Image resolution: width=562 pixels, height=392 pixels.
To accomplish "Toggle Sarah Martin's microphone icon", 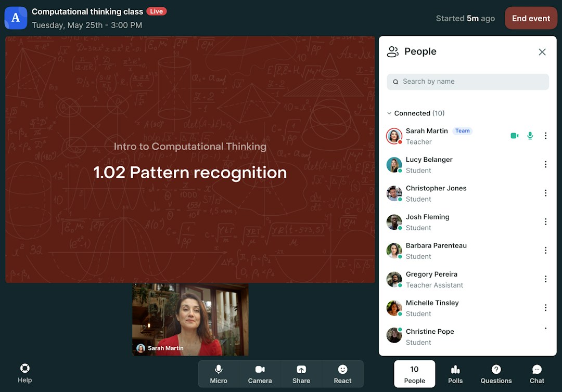I will coord(530,136).
